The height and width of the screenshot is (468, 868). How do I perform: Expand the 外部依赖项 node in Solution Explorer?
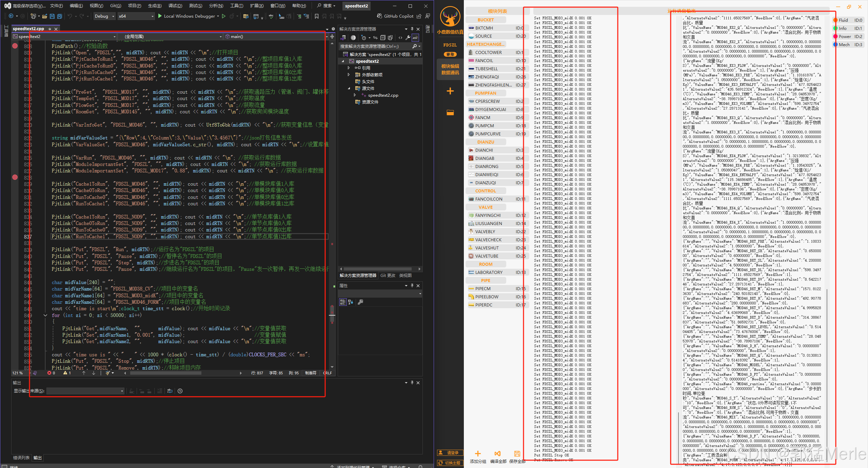(349, 75)
